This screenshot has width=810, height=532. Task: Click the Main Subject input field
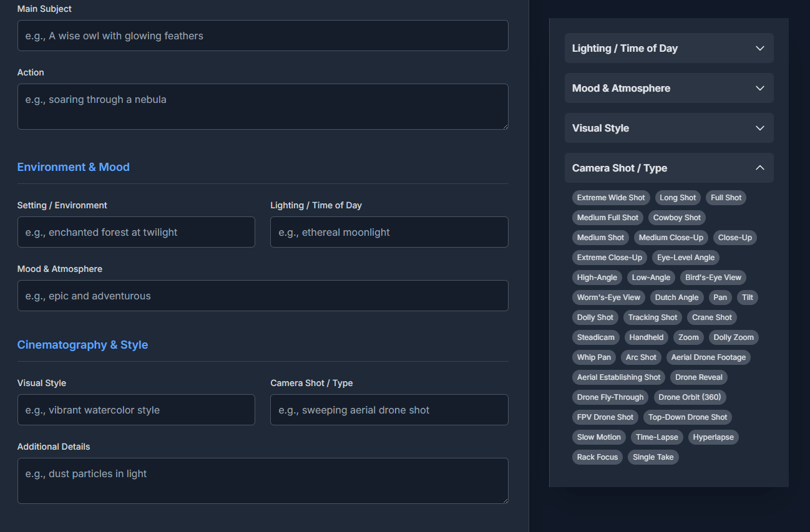(x=263, y=36)
